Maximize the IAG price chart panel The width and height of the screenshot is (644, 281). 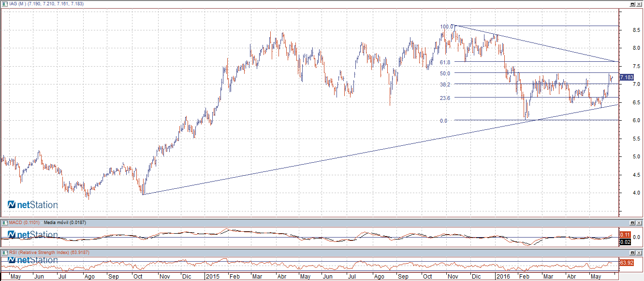pyautogui.click(x=632, y=4)
